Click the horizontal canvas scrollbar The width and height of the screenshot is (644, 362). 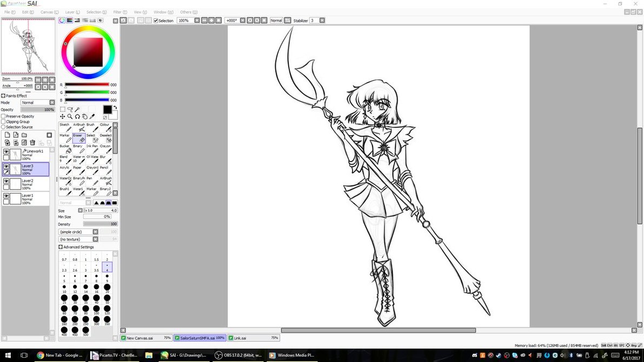[379, 330]
